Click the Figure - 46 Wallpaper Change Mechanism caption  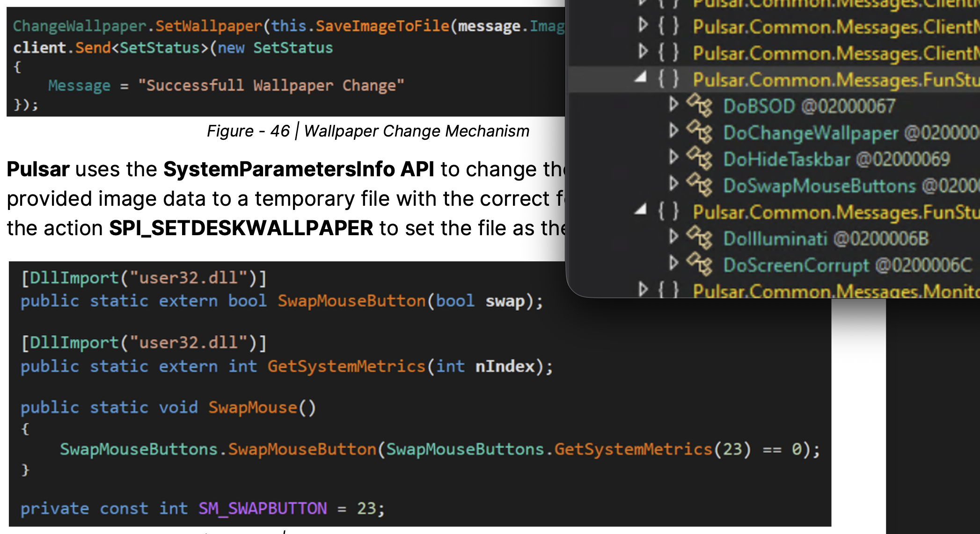(x=368, y=131)
